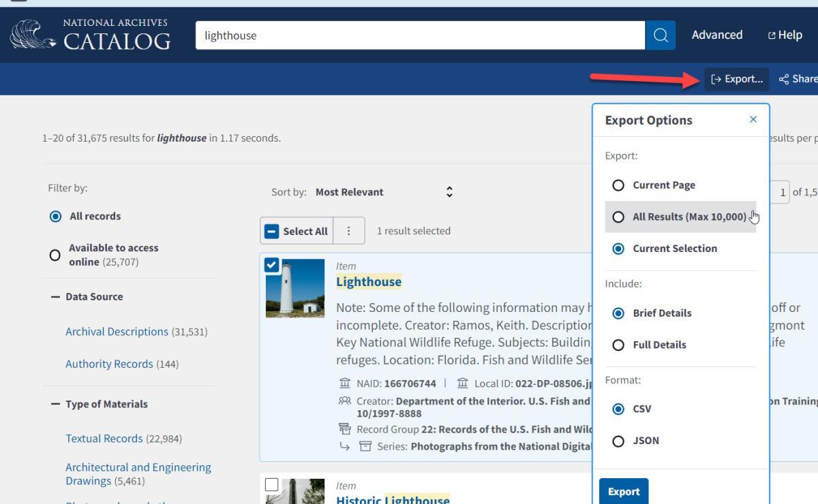Close the Export Options panel

pos(753,120)
